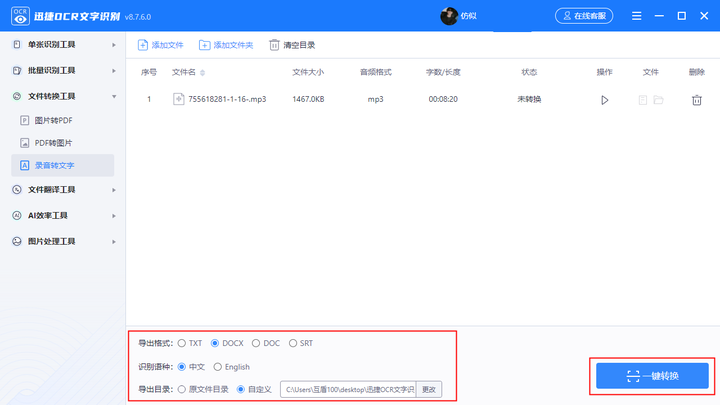Image resolution: width=720 pixels, height=405 pixels.
Task: Collapse the 文件转换工具 section arrow
Action: [x=114, y=96]
